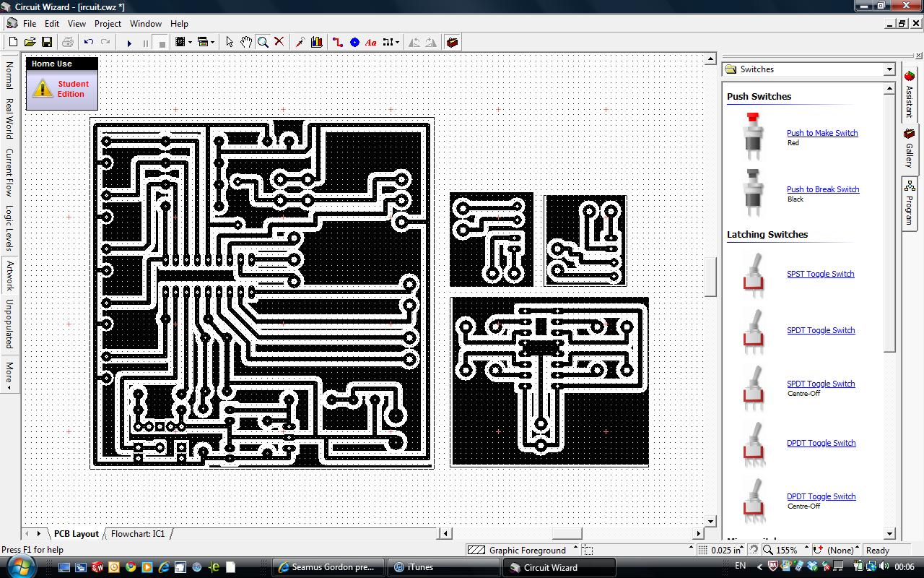Open the Switches category dropdown
924x578 pixels.
pyautogui.click(x=889, y=69)
